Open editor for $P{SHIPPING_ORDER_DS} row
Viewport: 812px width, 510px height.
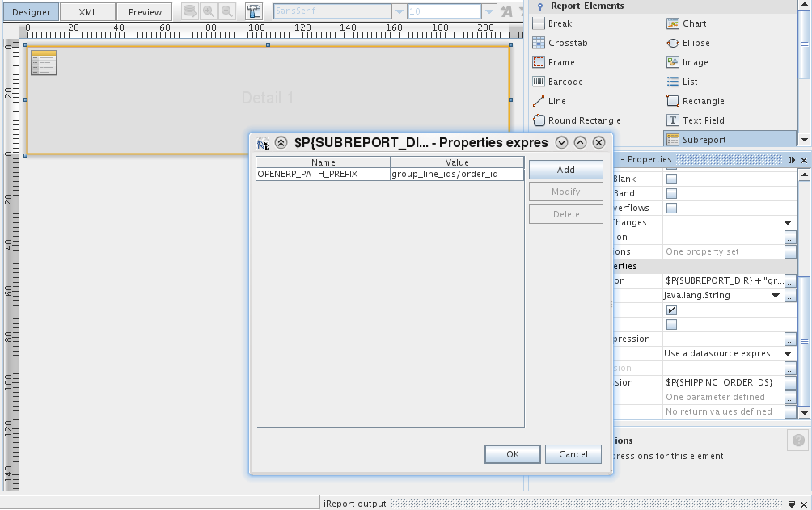pos(790,383)
